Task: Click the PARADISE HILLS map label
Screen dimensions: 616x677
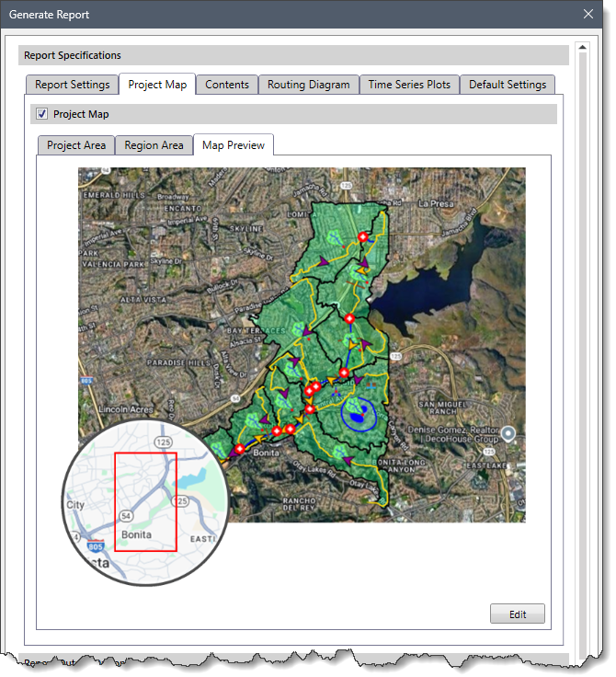Action: click(x=178, y=362)
